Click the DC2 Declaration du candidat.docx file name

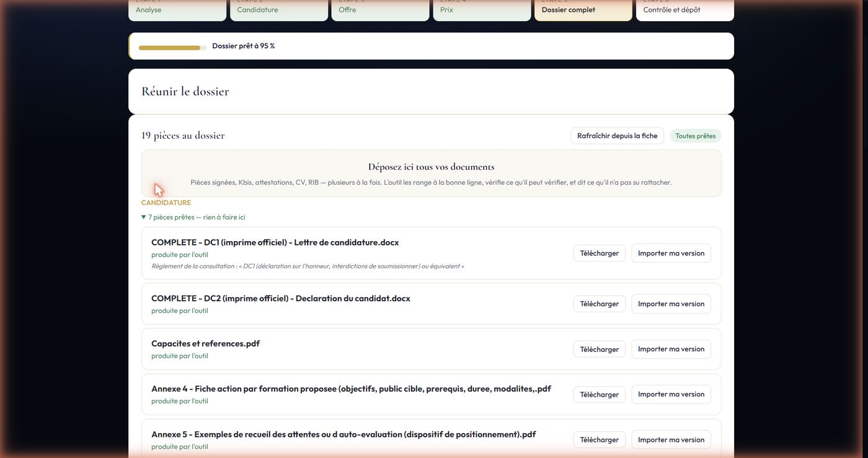[281, 298]
